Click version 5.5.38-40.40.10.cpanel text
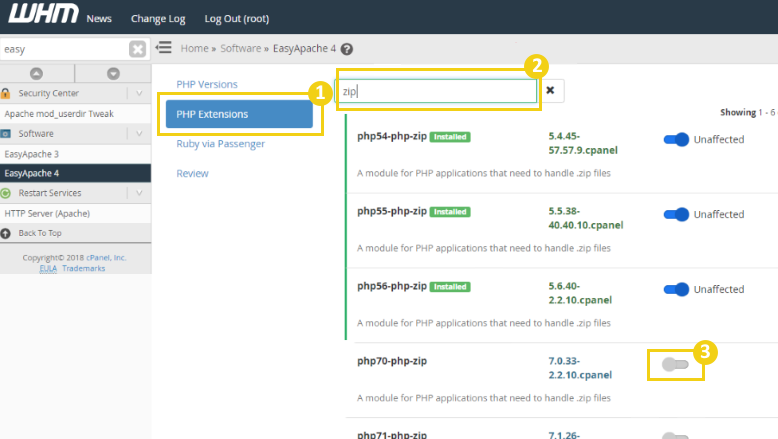778x439 pixels. point(585,218)
